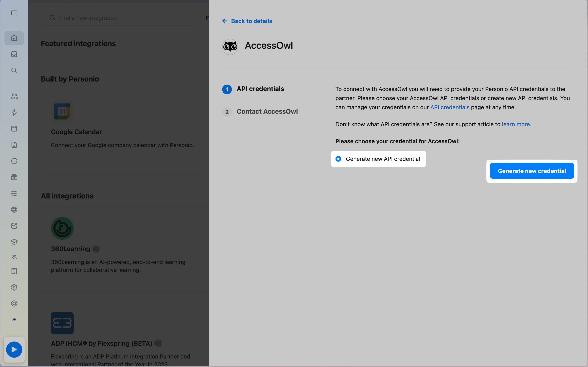Click Generate new credential button
The image size is (588, 367).
[532, 171]
